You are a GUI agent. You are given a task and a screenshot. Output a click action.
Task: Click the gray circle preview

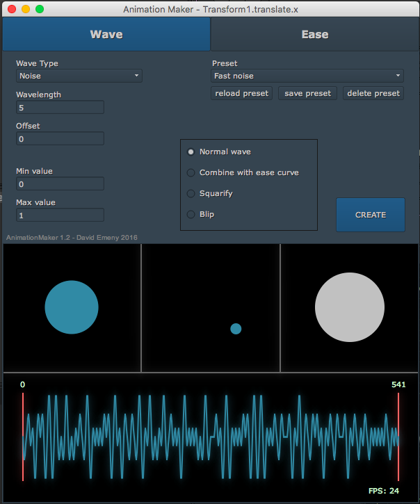pos(350,307)
